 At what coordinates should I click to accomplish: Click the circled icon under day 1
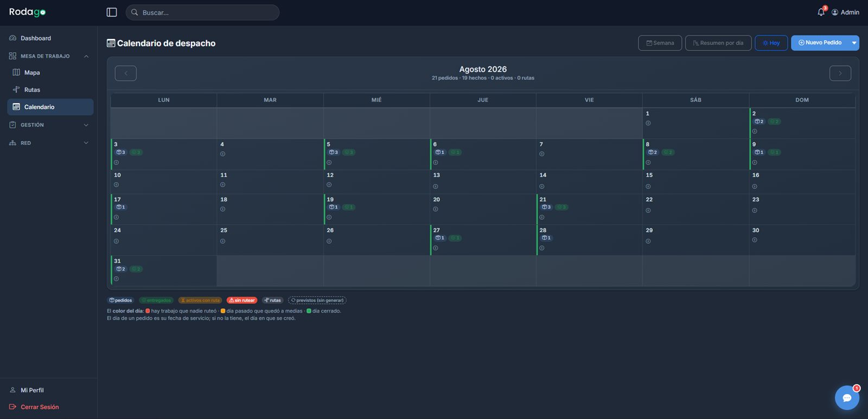point(648,123)
